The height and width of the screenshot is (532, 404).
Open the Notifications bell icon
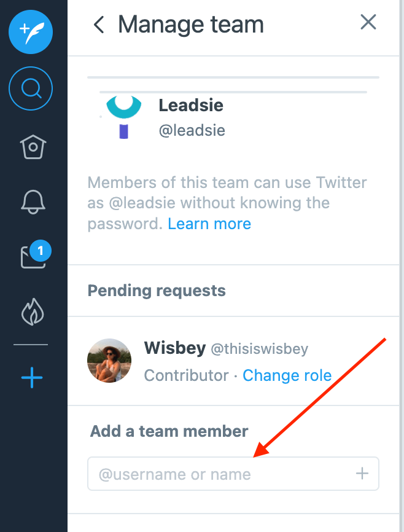33,200
